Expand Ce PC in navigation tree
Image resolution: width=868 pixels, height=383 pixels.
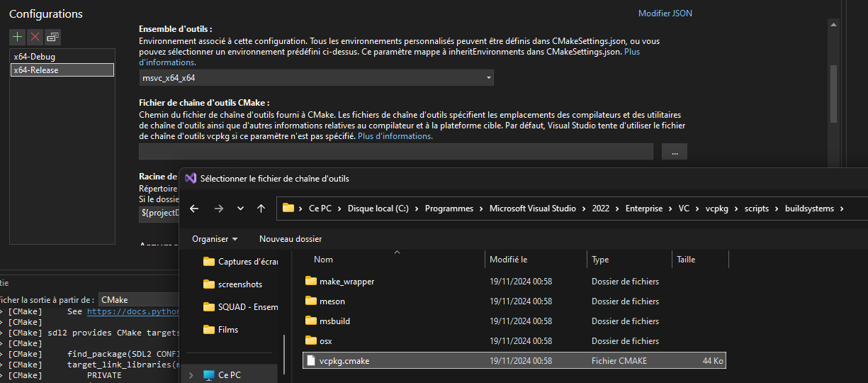tap(191, 374)
